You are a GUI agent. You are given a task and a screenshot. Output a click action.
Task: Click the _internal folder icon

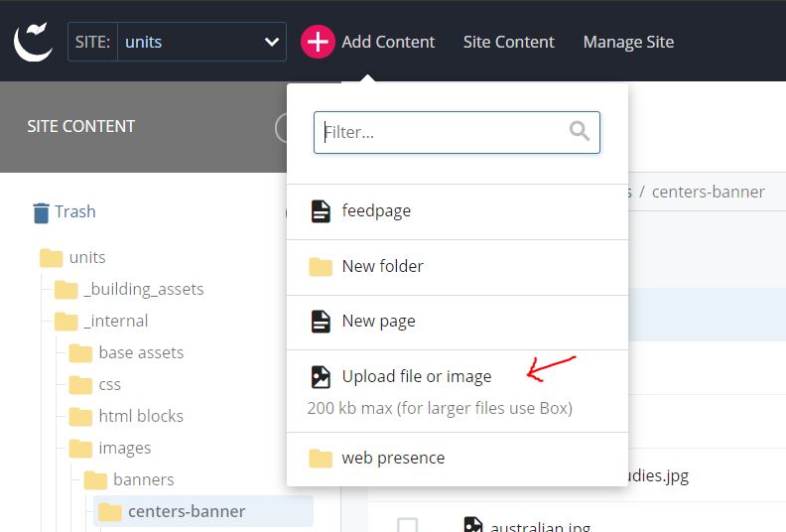(x=66, y=322)
